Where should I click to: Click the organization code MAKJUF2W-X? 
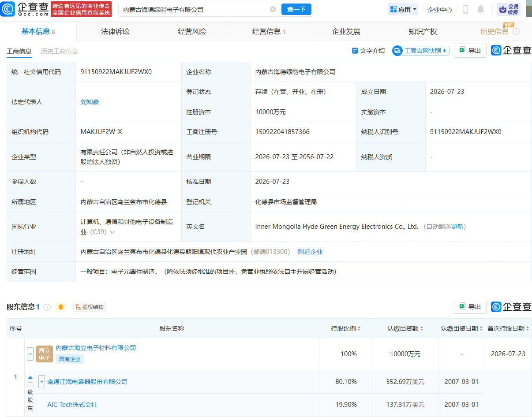tap(101, 132)
